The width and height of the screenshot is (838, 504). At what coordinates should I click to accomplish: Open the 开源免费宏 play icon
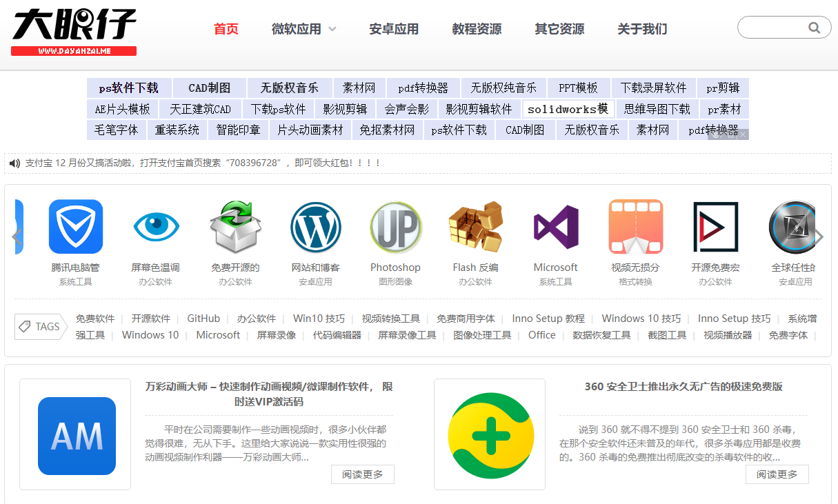coord(715,227)
